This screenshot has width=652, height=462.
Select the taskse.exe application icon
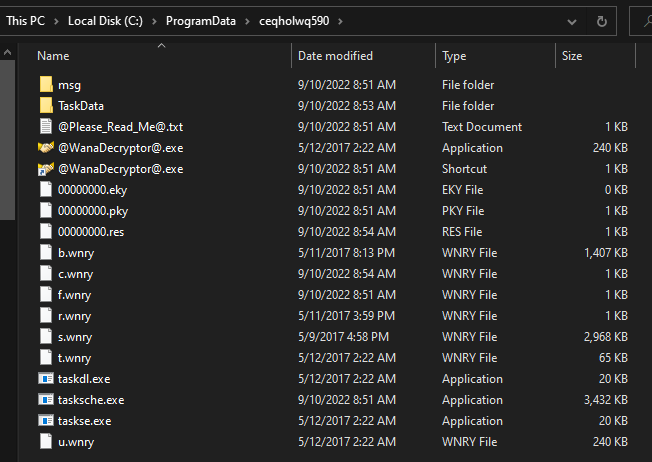click(45, 421)
